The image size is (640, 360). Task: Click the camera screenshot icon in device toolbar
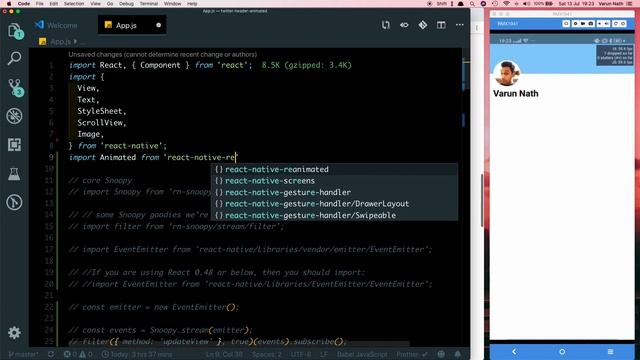(x=590, y=24)
